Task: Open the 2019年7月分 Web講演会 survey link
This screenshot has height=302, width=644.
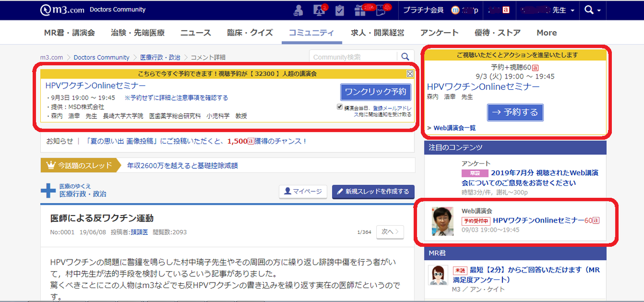Action: click(531, 178)
